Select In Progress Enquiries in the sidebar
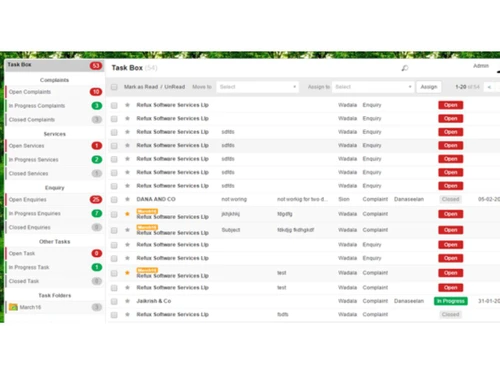500x375 pixels. coord(54,213)
